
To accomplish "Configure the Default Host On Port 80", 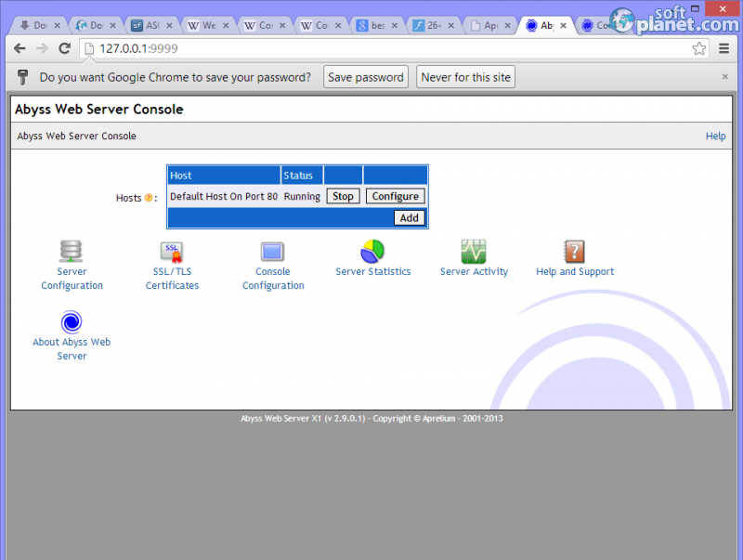I will [x=396, y=196].
